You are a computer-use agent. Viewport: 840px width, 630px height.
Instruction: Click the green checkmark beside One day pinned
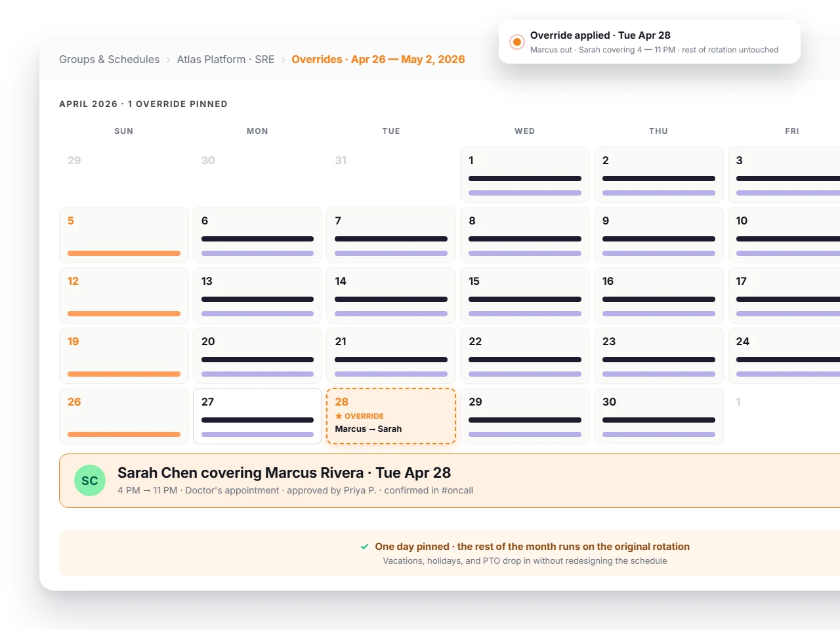364,547
